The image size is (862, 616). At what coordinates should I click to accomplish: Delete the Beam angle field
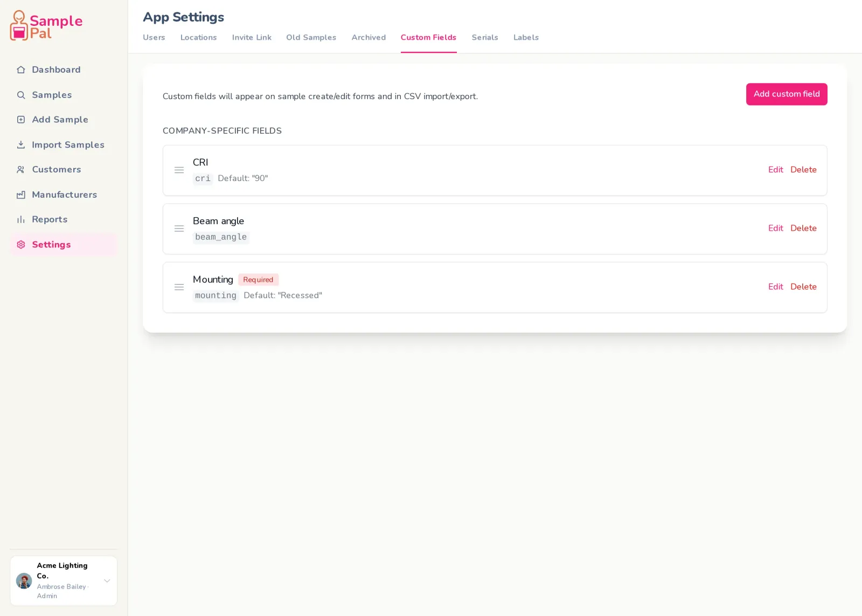[803, 228]
